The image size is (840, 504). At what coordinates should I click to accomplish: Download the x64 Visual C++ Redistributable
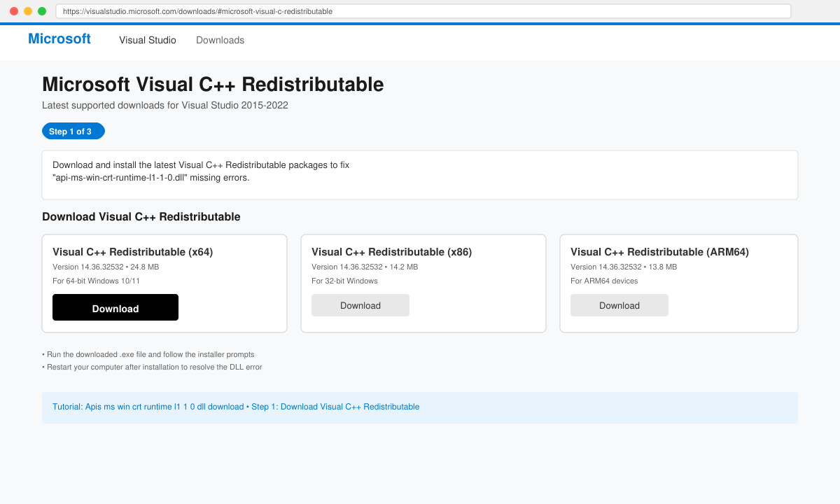[x=115, y=307]
